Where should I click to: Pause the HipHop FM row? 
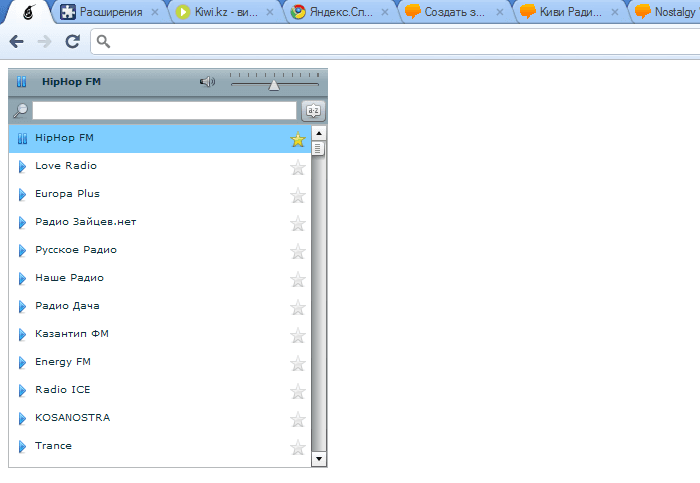coord(22,138)
